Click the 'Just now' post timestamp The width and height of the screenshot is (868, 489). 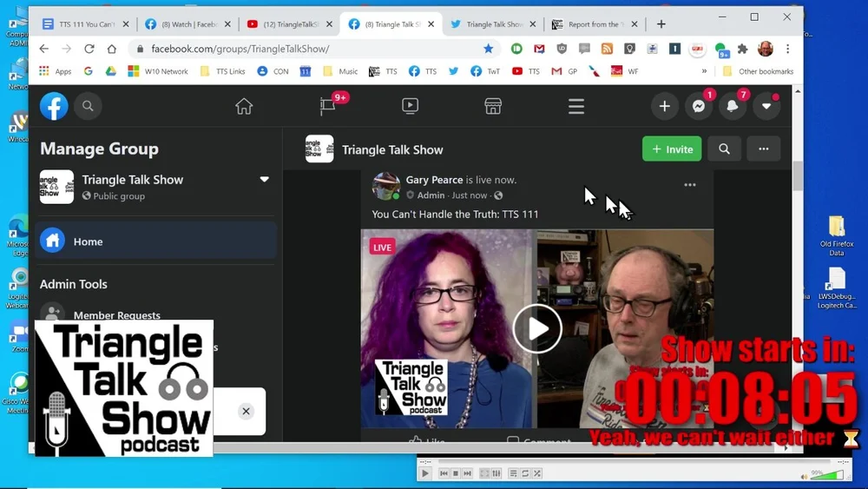pyautogui.click(x=470, y=195)
